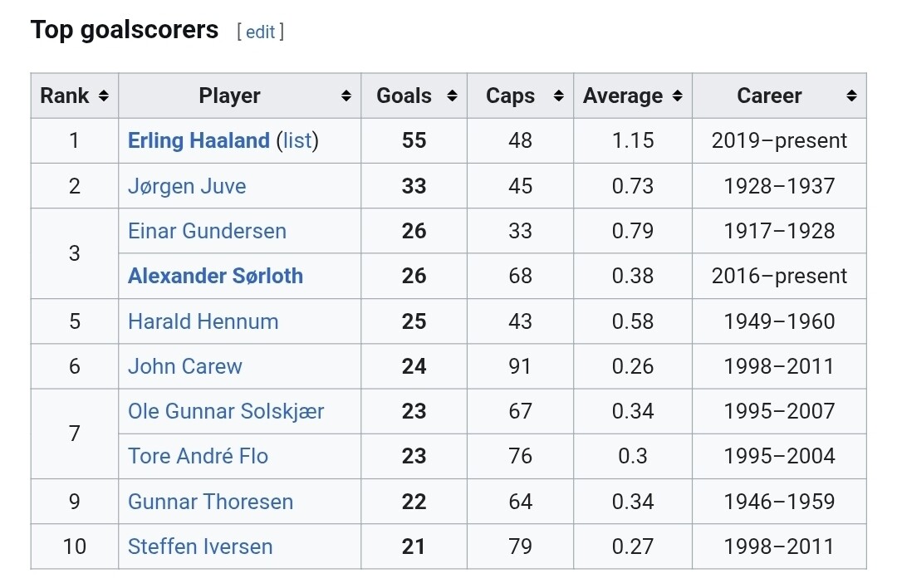897x588 pixels.
Task: Open the Alexander Sørloth link
Action: (215, 276)
